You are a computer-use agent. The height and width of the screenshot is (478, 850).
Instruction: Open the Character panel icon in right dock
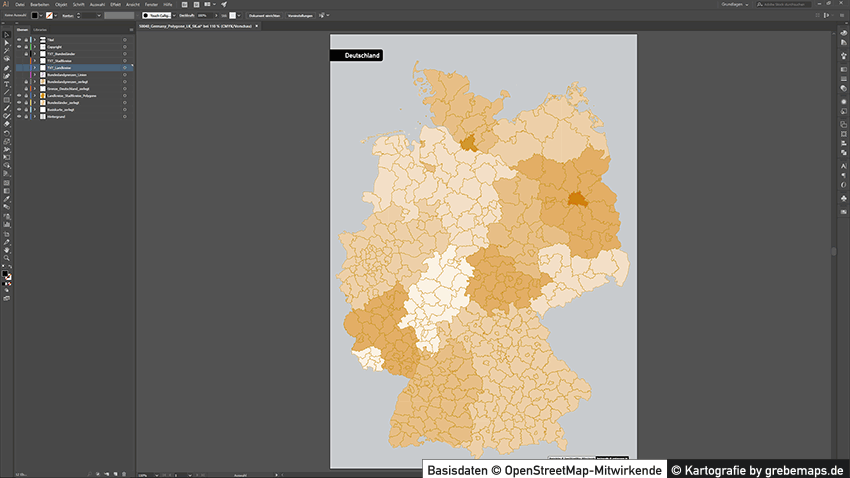pyautogui.click(x=843, y=165)
